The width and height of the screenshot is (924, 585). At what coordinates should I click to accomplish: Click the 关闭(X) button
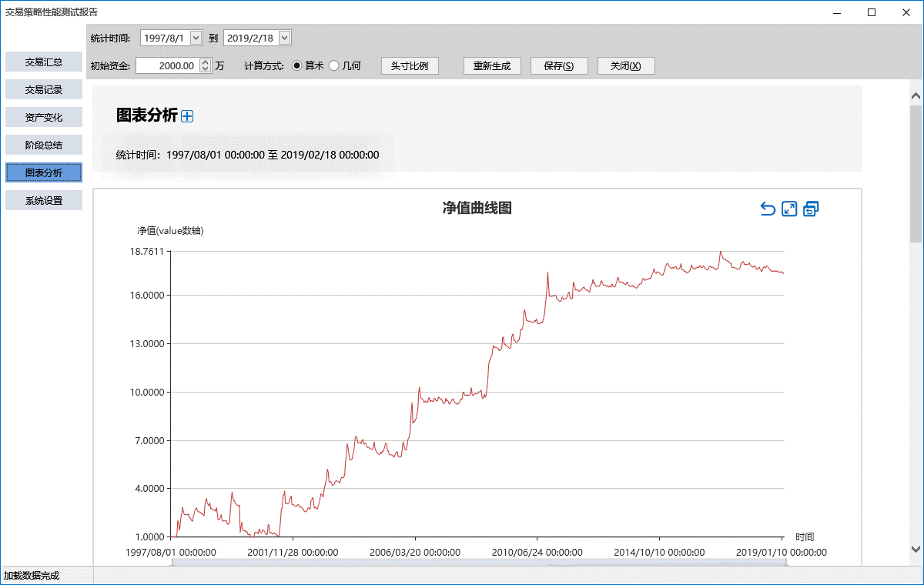626,66
